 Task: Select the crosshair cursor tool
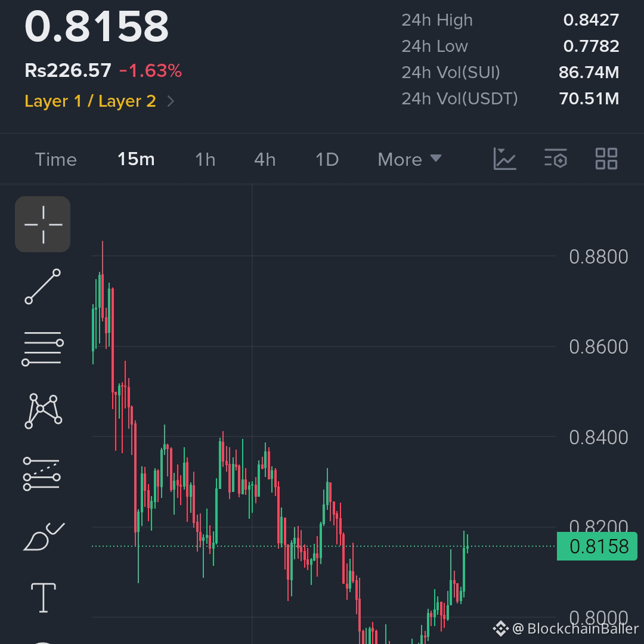pos(43,224)
